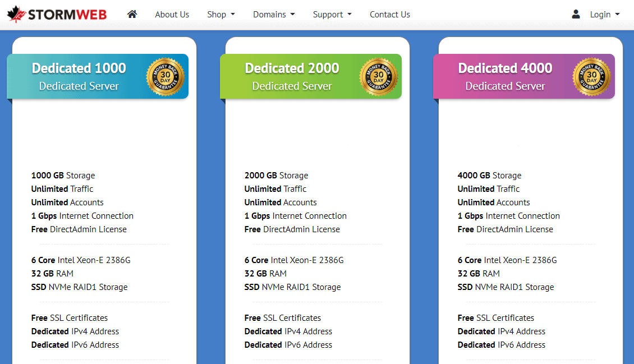Screen dimensions: 634x364
Task: Click '6 Core Intel Xeon-E 2386G' in Dedicated 2000
Action: 294,260
